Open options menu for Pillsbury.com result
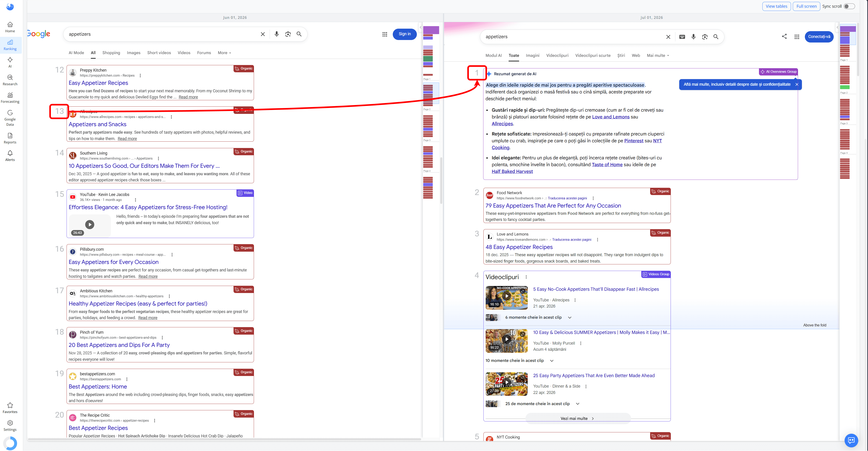This screenshot has height=451, width=868. (172, 255)
